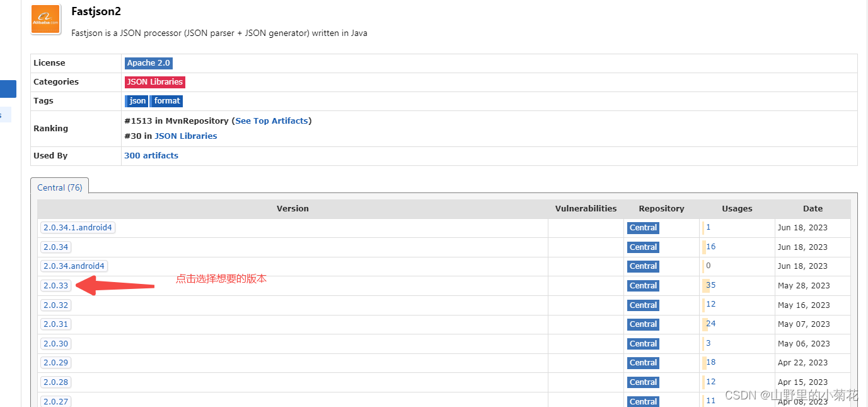The width and height of the screenshot is (868, 407).
Task: Click Central badge in 2.0.34 row
Action: (643, 247)
